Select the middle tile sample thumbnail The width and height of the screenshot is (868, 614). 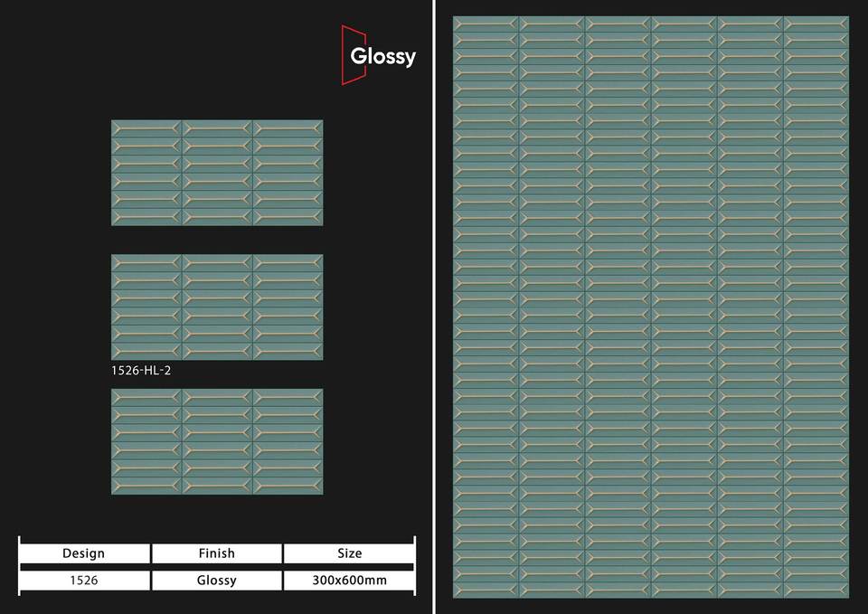(217, 307)
